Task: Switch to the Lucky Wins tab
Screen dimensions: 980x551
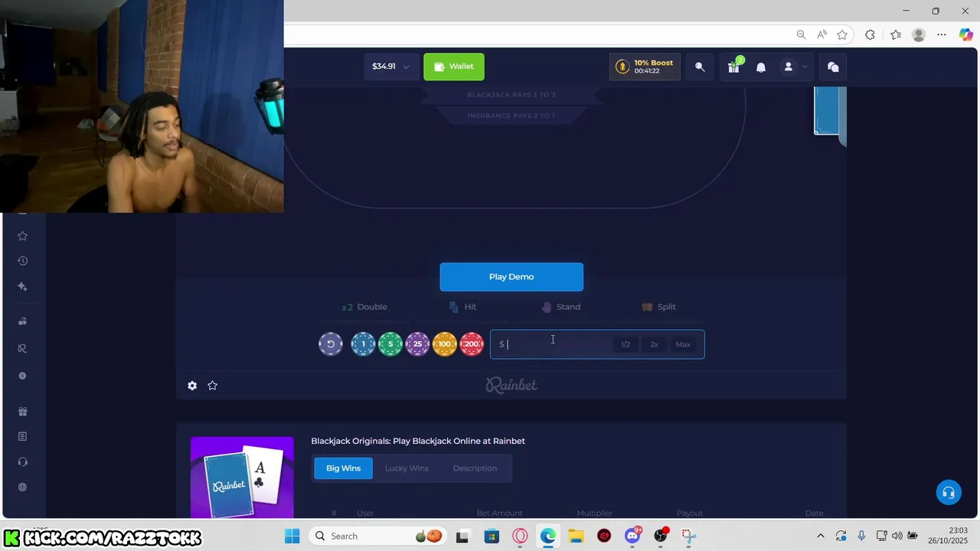Action: pyautogui.click(x=407, y=468)
